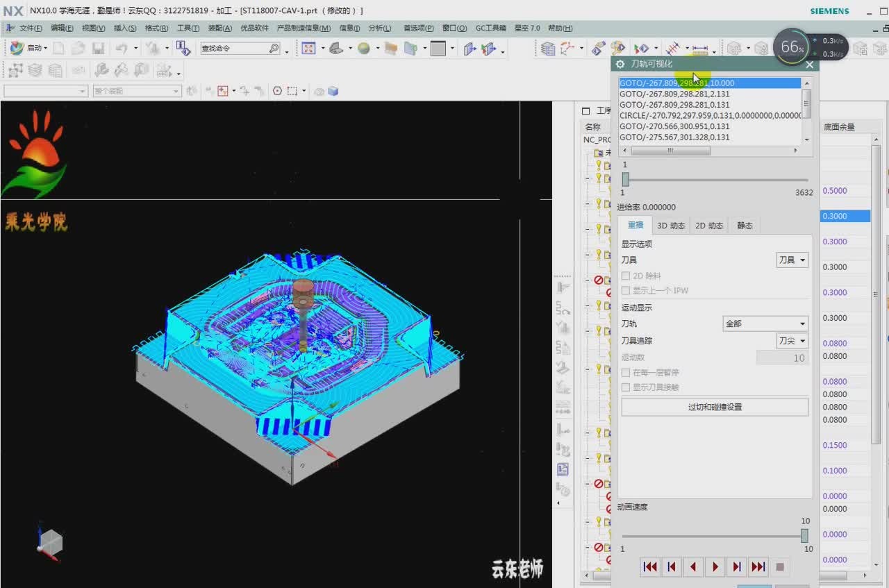Click the Operation Navigator list icon in toolbar

point(548,48)
